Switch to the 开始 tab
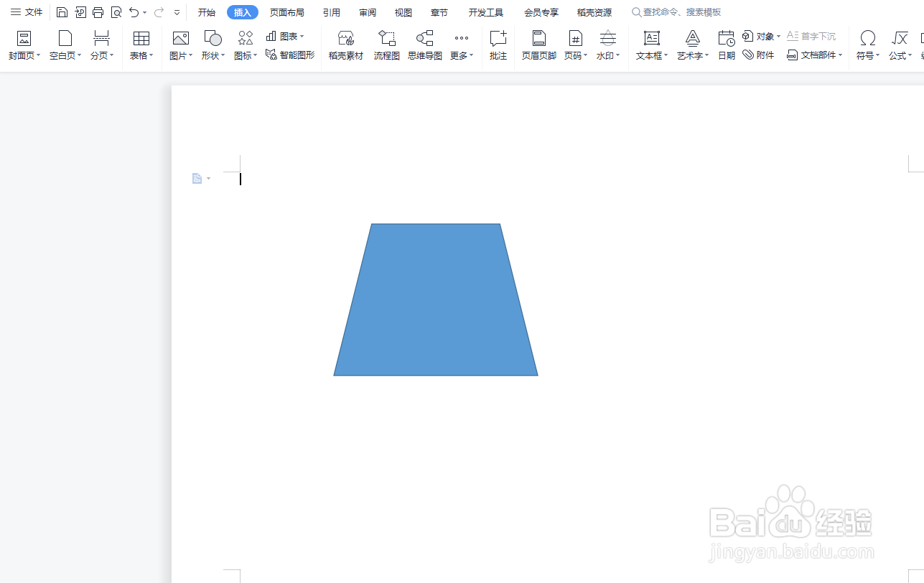Image resolution: width=924 pixels, height=583 pixels. tap(207, 12)
